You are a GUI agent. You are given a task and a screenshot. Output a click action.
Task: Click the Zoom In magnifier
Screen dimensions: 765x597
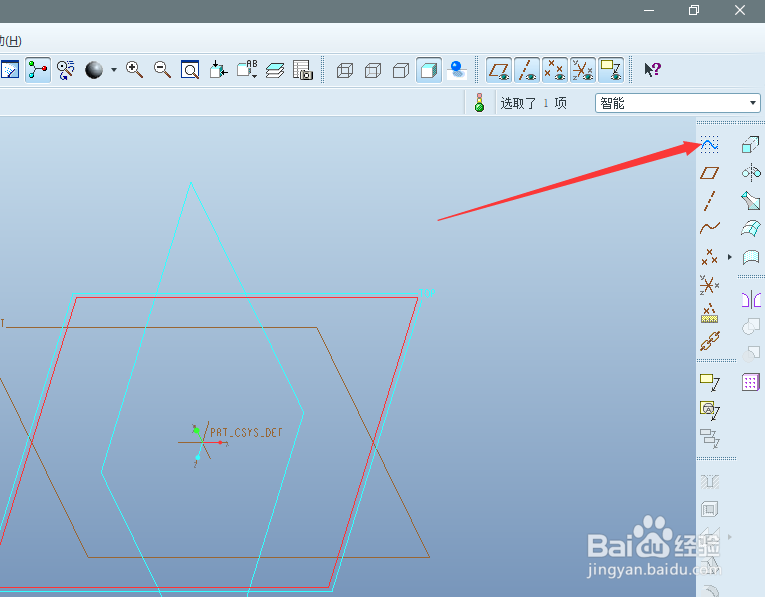coord(134,70)
